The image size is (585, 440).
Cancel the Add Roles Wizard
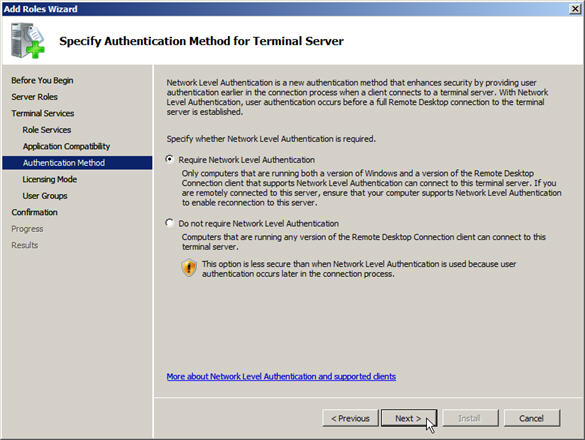(x=532, y=418)
